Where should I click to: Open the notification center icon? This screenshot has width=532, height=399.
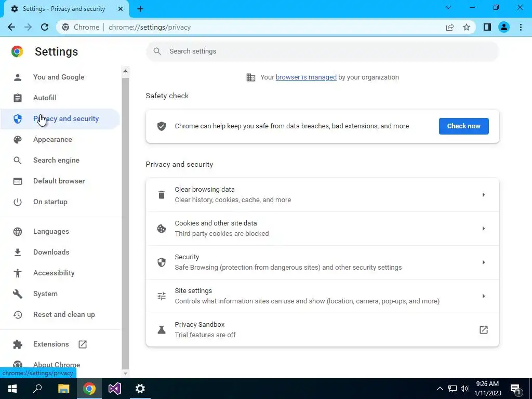click(515, 389)
